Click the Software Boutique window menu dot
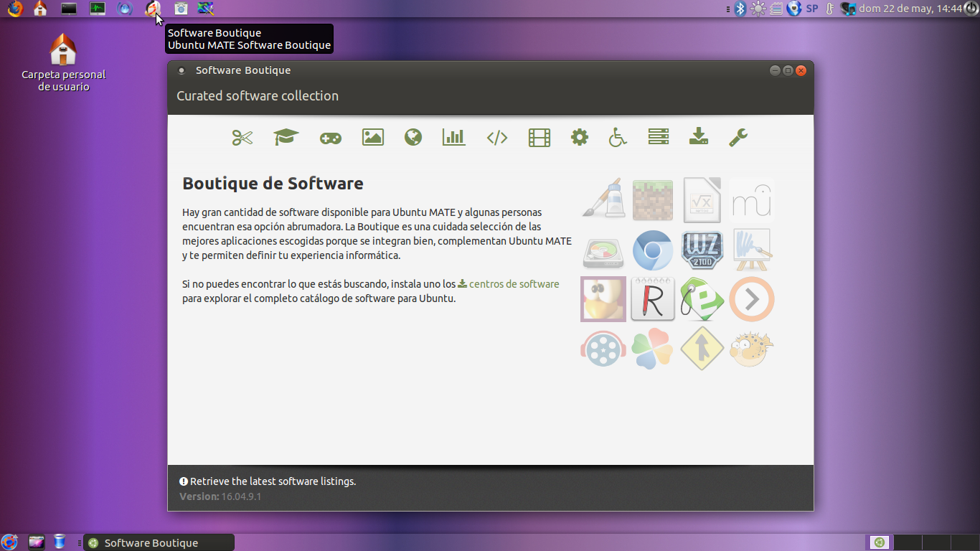Screen dimensions: 980x551 coord(182,70)
